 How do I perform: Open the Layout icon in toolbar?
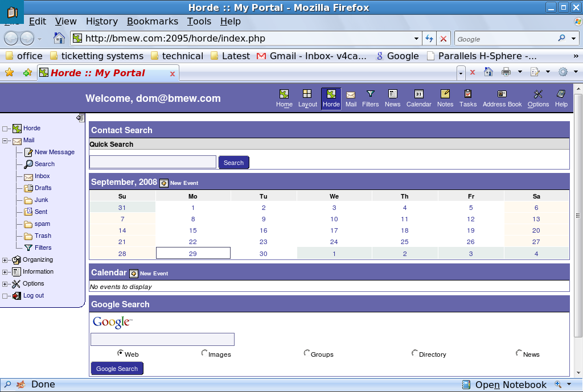[307, 94]
